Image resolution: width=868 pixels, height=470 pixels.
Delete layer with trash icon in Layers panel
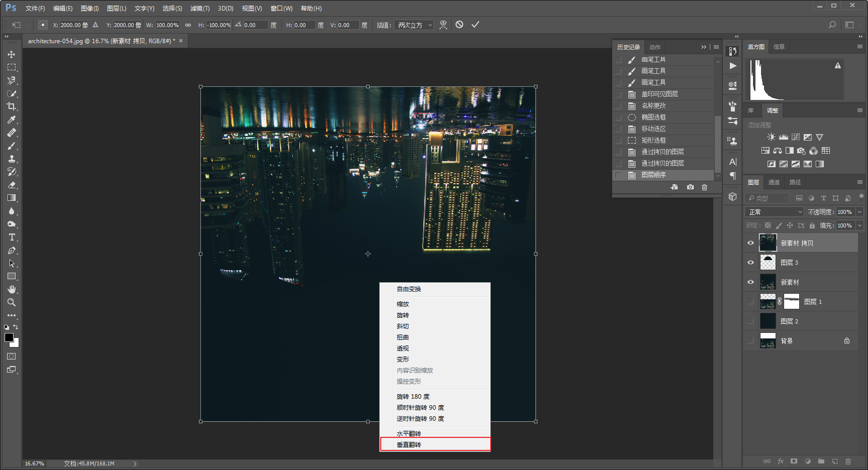848,461
